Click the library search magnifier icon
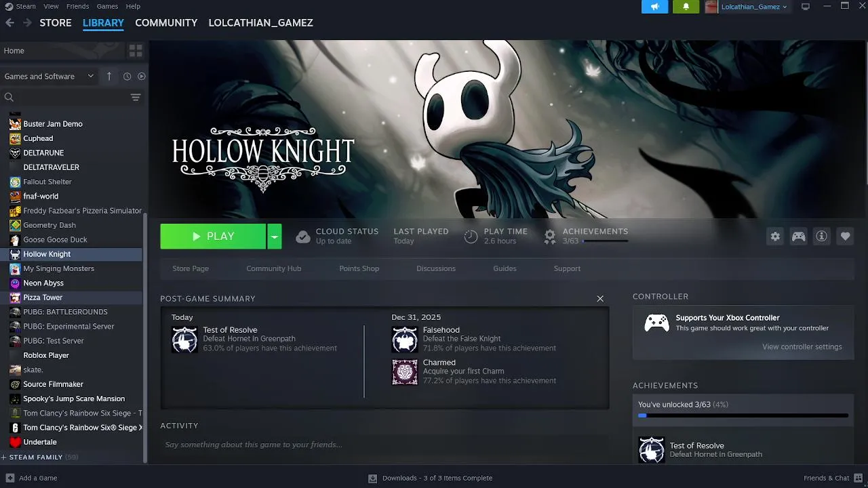868x488 pixels. [x=9, y=97]
